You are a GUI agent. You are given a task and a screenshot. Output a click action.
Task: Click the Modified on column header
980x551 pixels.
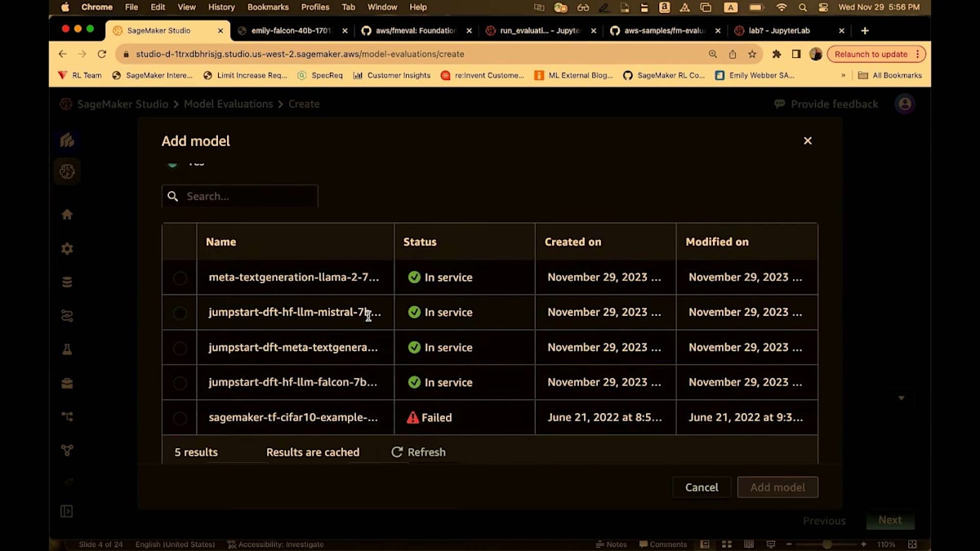tap(717, 242)
